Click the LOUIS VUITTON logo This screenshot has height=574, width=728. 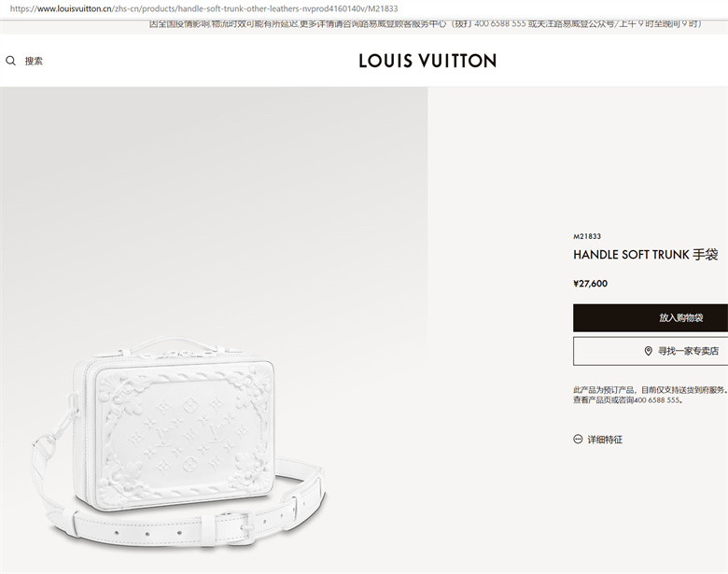(x=427, y=61)
